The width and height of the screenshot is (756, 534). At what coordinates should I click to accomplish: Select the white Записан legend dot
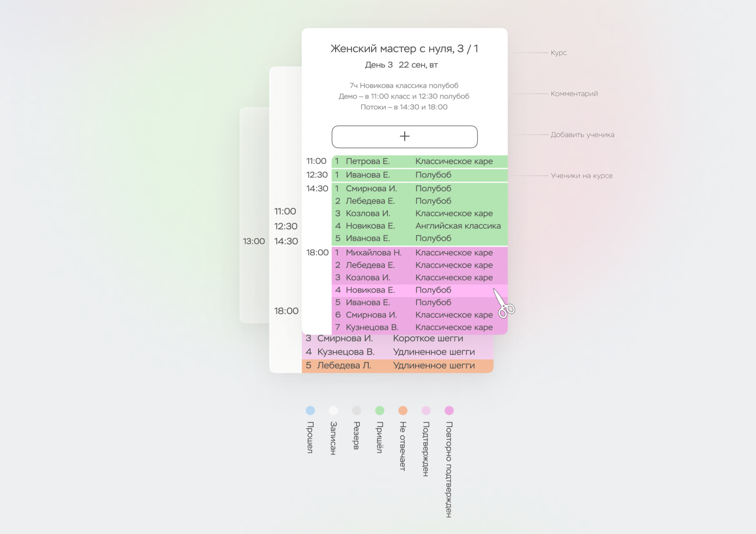333,411
